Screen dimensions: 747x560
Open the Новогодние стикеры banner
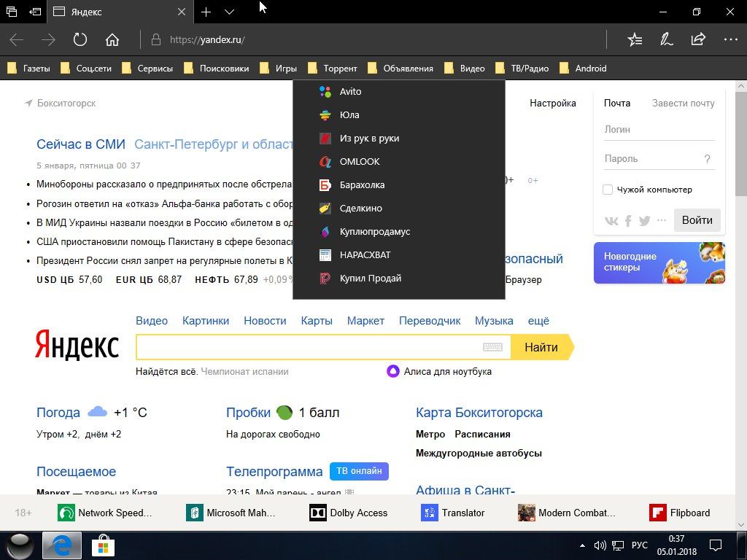(x=659, y=262)
